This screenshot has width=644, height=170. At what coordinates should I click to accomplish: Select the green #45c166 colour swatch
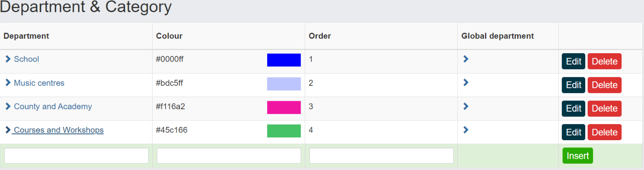pos(284,131)
